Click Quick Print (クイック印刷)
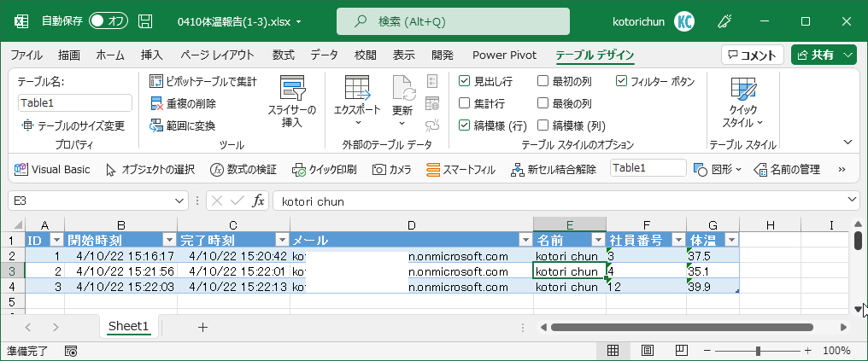Image resolution: width=868 pixels, height=361 pixels. tap(324, 169)
